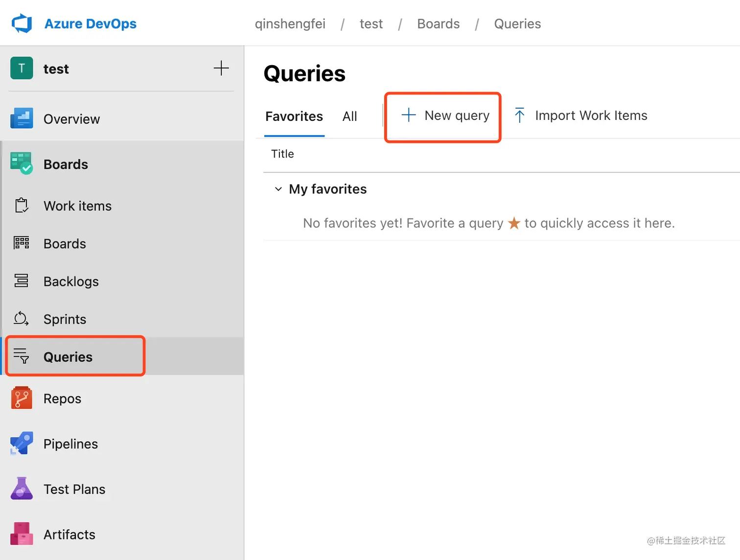Click the plus icon beside test project

tap(221, 68)
